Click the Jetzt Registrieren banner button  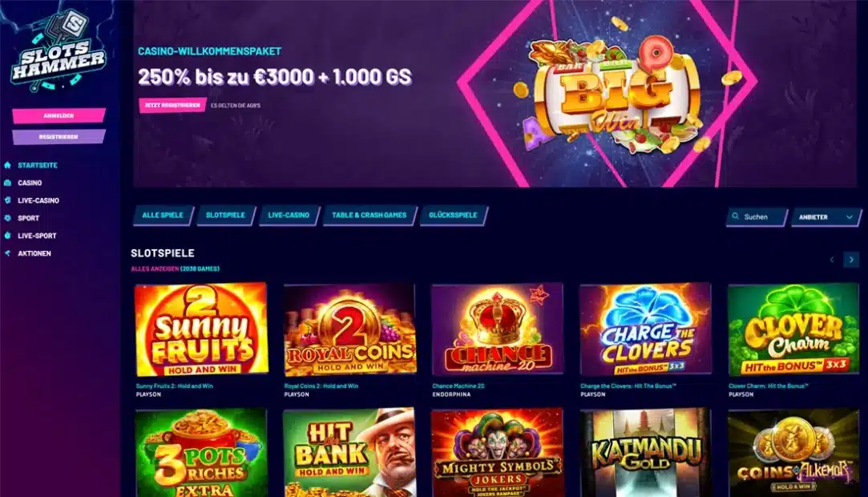172,105
